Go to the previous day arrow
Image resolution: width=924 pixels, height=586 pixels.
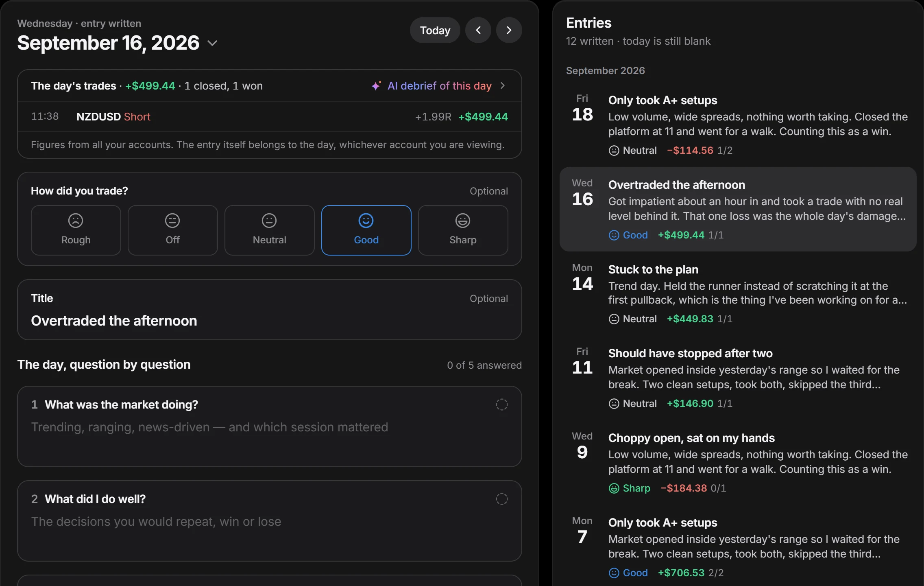(478, 30)
